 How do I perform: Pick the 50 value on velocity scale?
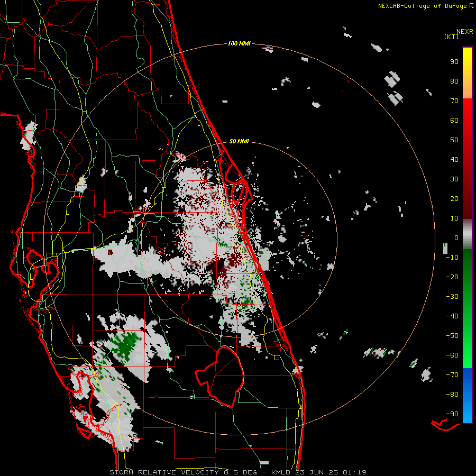[x=454, y=140]
